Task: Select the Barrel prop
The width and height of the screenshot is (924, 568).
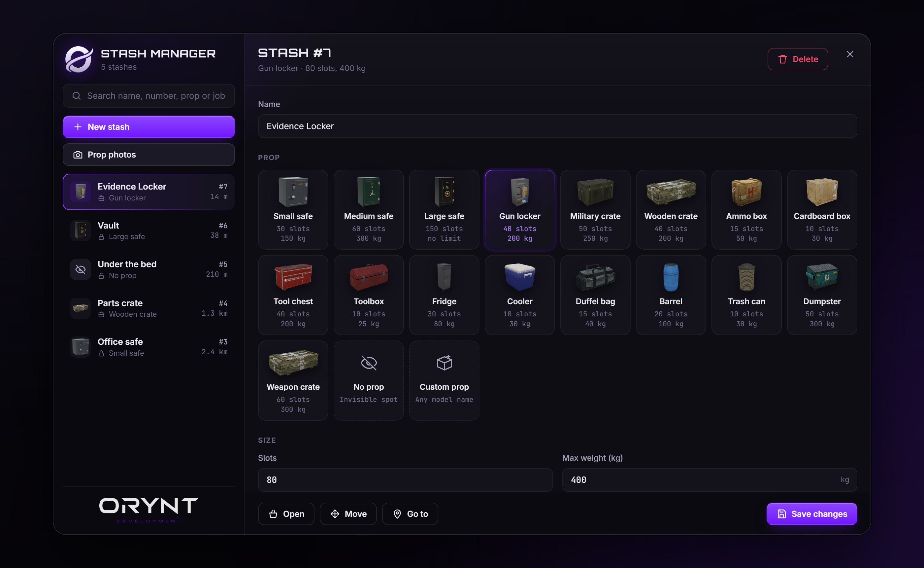Action: (671, 295)
